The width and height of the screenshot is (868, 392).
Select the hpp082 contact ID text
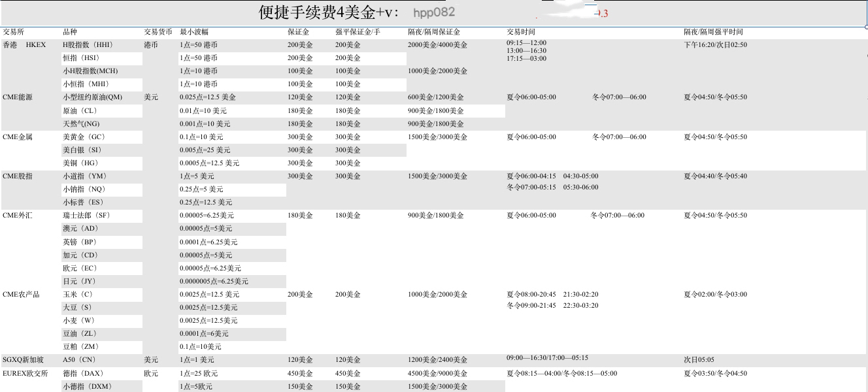pyautogui.click(x=434, y=12)
